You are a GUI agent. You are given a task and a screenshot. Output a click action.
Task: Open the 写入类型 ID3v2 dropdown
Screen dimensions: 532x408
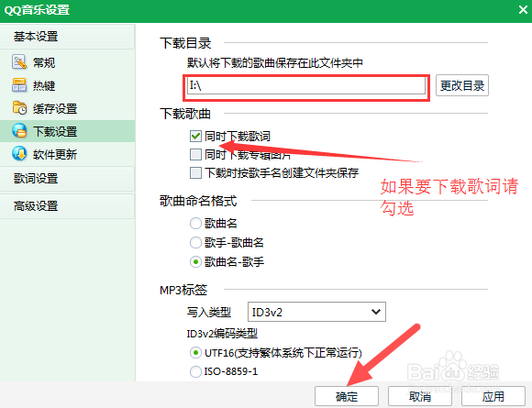point(316,312)
